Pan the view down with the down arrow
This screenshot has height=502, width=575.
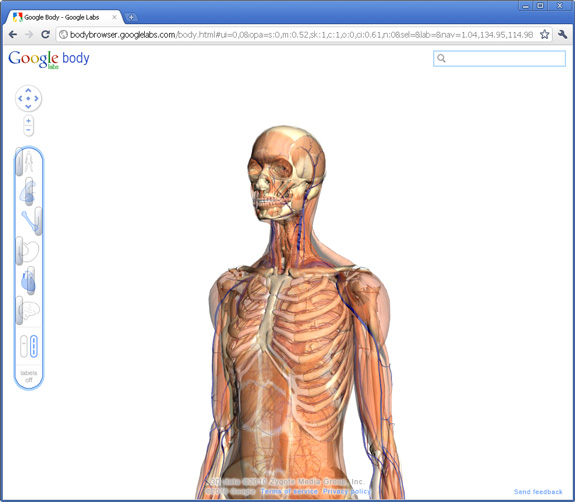click(x=28, y=106)
